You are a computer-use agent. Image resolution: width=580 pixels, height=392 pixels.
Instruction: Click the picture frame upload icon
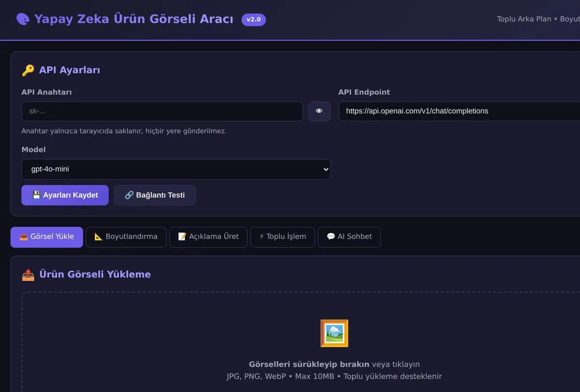click(334, 333)
